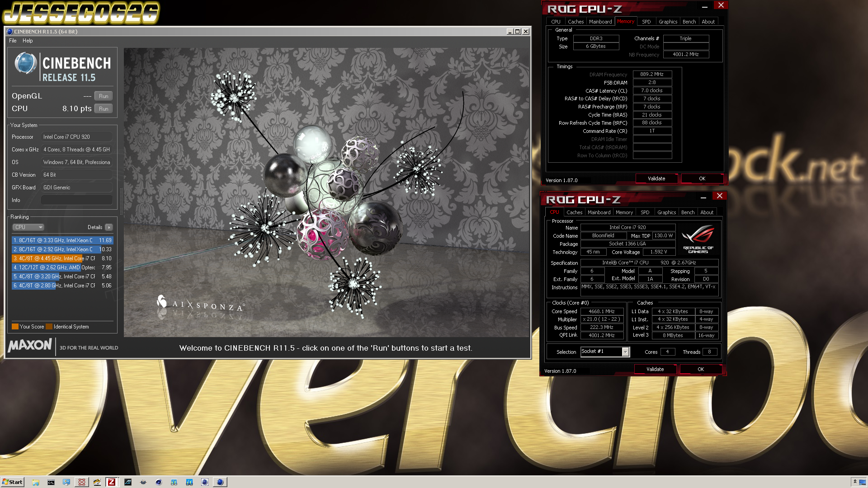Select ranking entry 4C/8T 3.20 GHz
Screen dimensions: 868x488
tap(62, 277)
